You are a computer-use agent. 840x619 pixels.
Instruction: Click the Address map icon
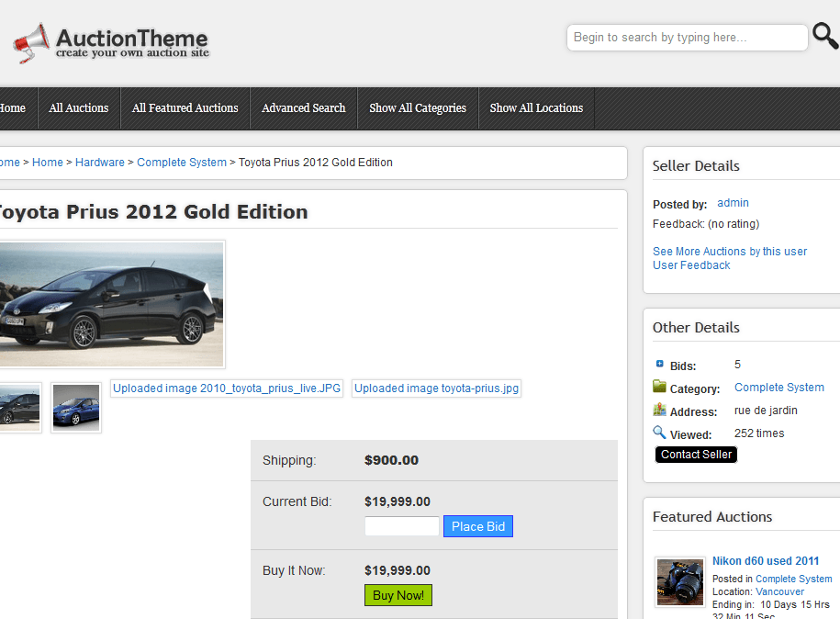coord(659,410)
